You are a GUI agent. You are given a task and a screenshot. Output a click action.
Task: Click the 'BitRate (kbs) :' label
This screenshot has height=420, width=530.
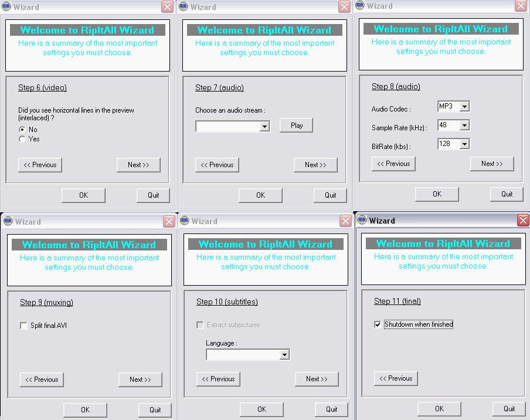pyautogui.click(x=392, y=147)
